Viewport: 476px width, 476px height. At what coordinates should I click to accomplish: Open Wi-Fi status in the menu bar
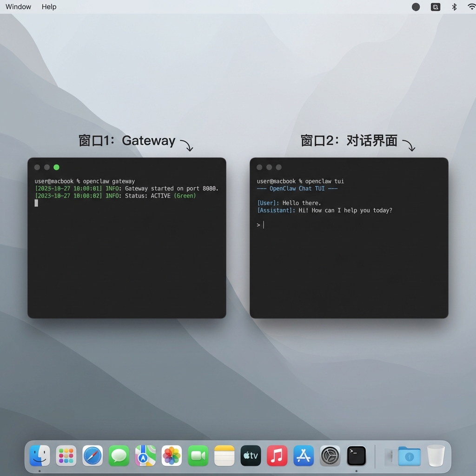(x=471, y=7)
